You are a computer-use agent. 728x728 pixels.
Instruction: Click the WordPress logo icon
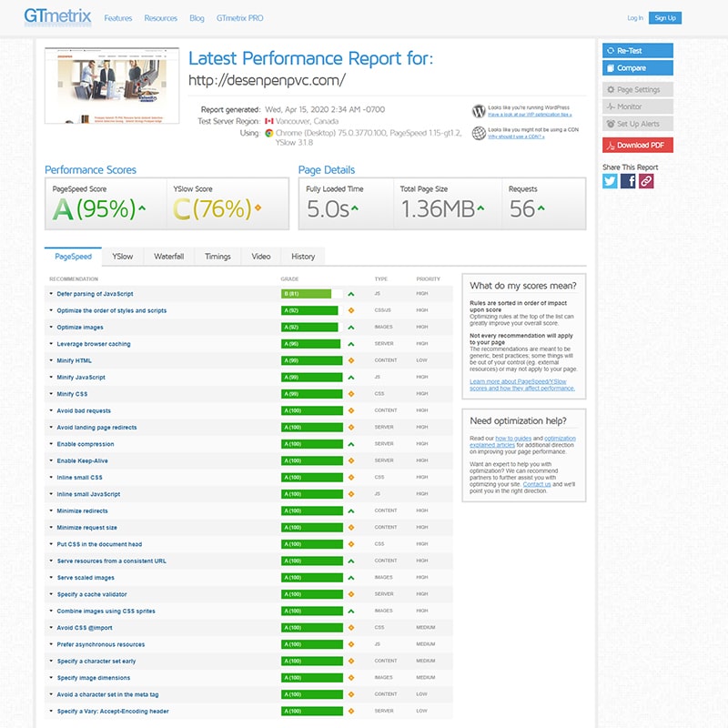tap(479, 111)
